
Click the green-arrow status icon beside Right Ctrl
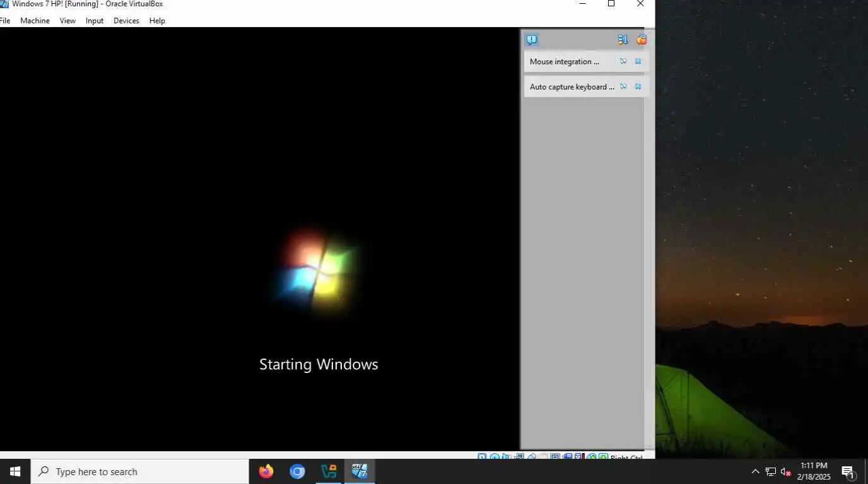pyautogui.click(x=603, y=456)
